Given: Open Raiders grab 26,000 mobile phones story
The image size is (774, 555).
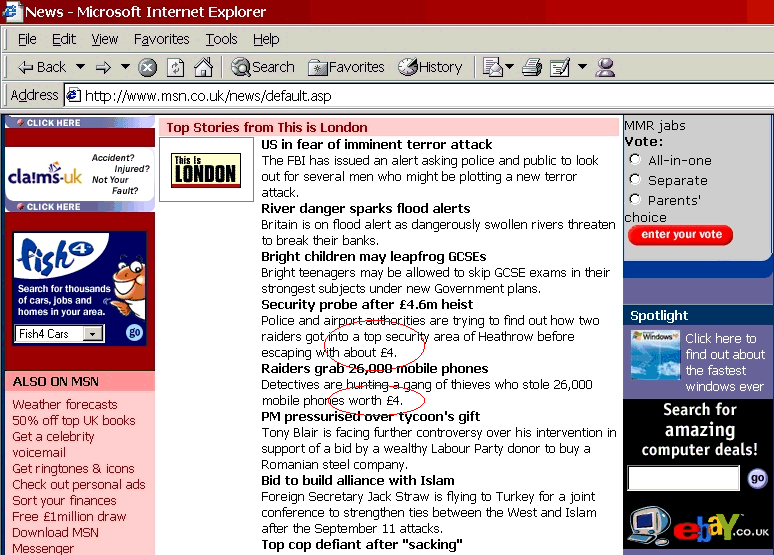Looking at the screenshot, I should click(x=374, y=368).
